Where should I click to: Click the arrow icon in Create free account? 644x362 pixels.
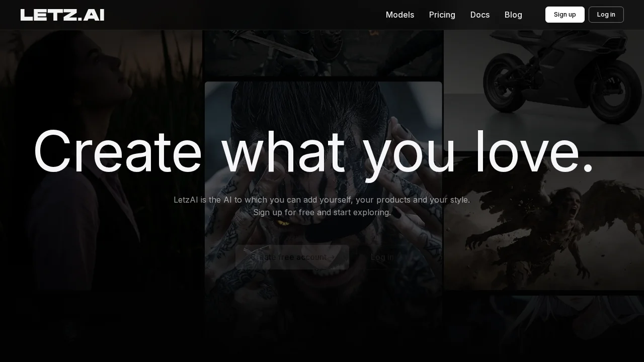[x=332, y=257]
